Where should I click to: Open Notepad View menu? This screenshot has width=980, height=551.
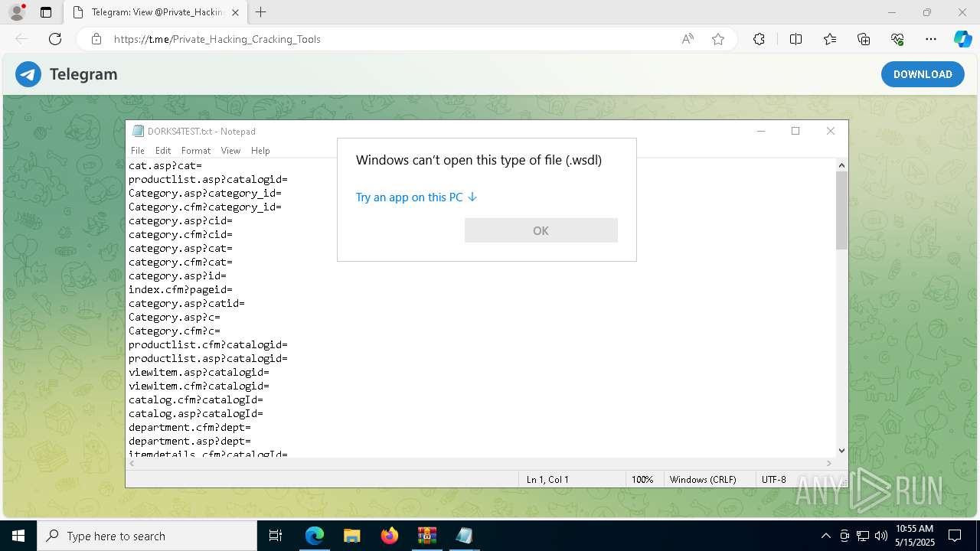[230, 151]
